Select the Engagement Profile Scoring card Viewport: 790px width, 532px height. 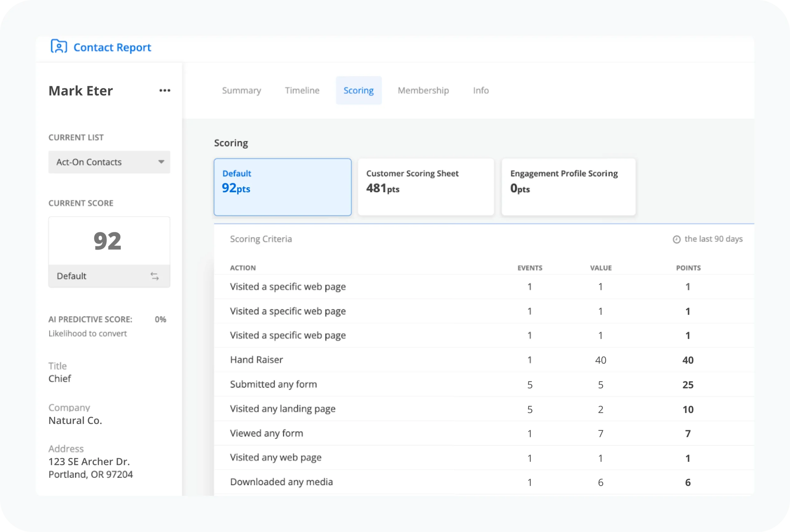click(x=568, y=187)
